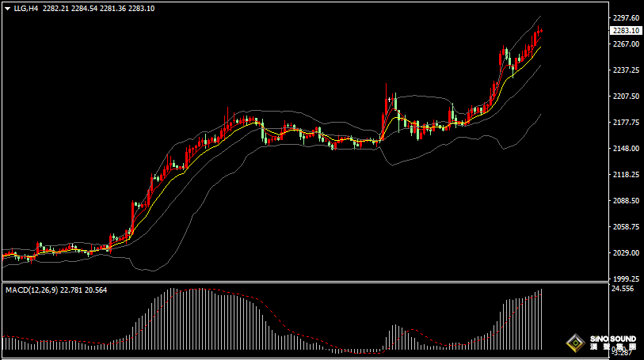
Task: Click the current price tag 2283.10
Action: (626, 30)
